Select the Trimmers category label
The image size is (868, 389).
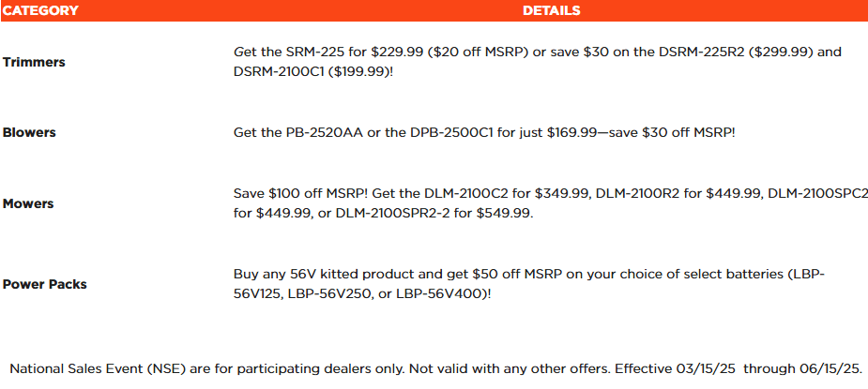[x=34, y=62]
